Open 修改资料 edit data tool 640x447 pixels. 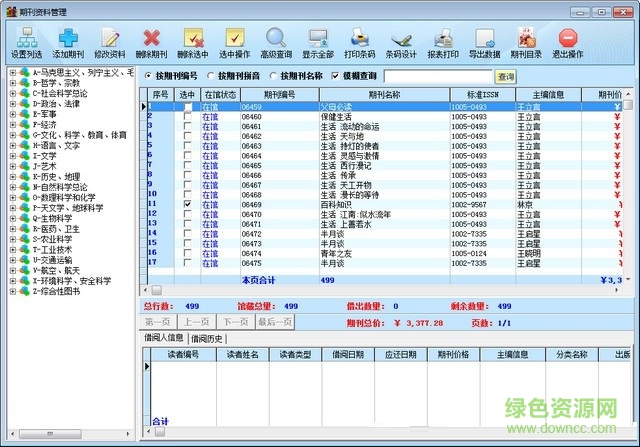(x=110, y=43)
